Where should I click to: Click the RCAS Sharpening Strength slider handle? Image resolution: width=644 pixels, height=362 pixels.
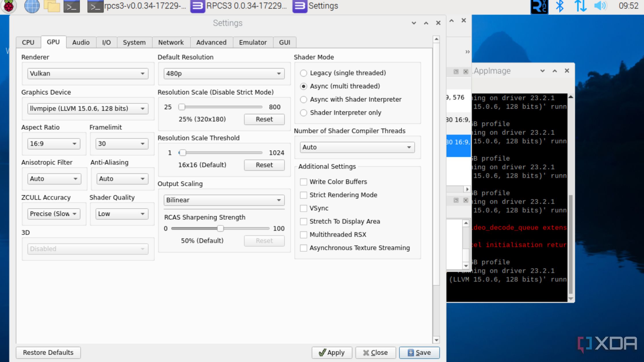point(220,229)
